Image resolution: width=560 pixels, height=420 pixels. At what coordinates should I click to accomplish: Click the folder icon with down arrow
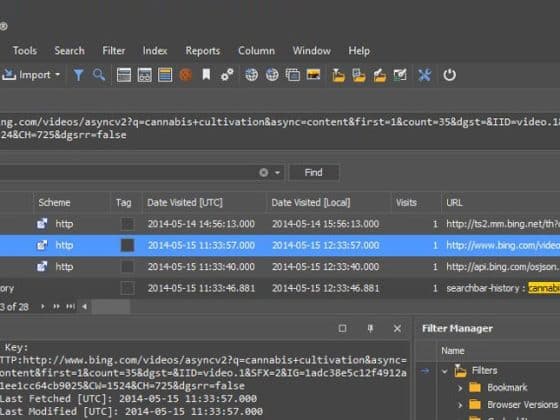338,75
